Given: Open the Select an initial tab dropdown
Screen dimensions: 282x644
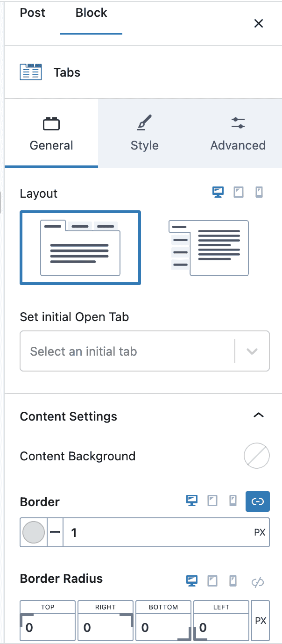Looking at the screenshot, I should tap(145, 351).
